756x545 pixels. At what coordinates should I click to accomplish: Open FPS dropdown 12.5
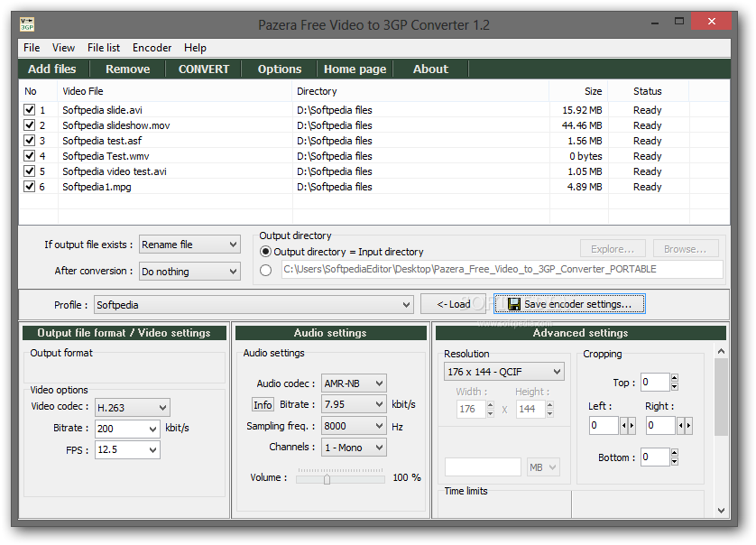pyautogui.click(x=127, y=449)
